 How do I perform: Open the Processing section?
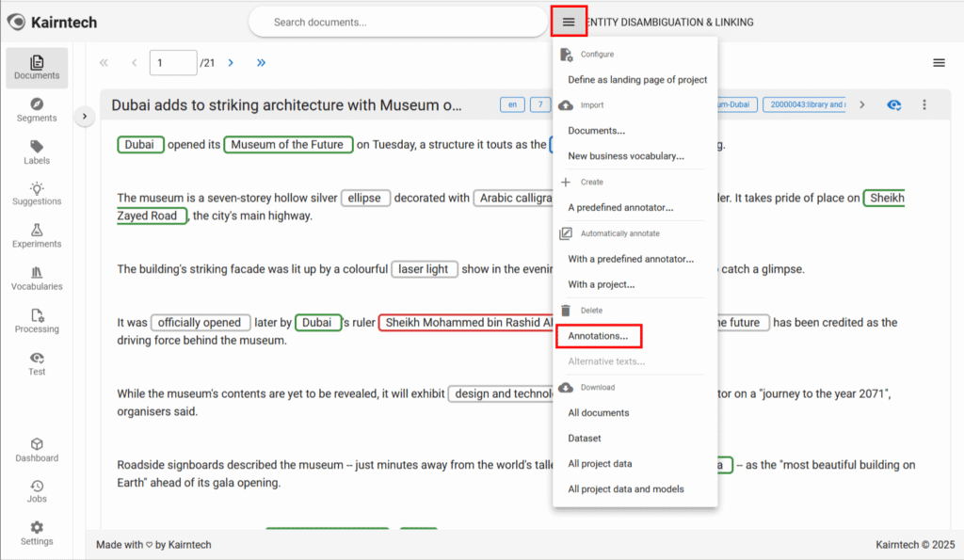coord(37,321)
